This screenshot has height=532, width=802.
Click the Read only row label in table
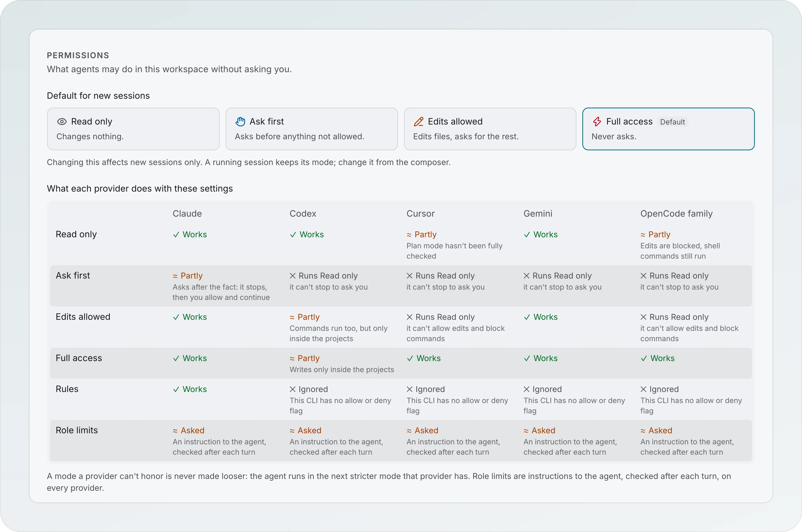coord(76,235)
